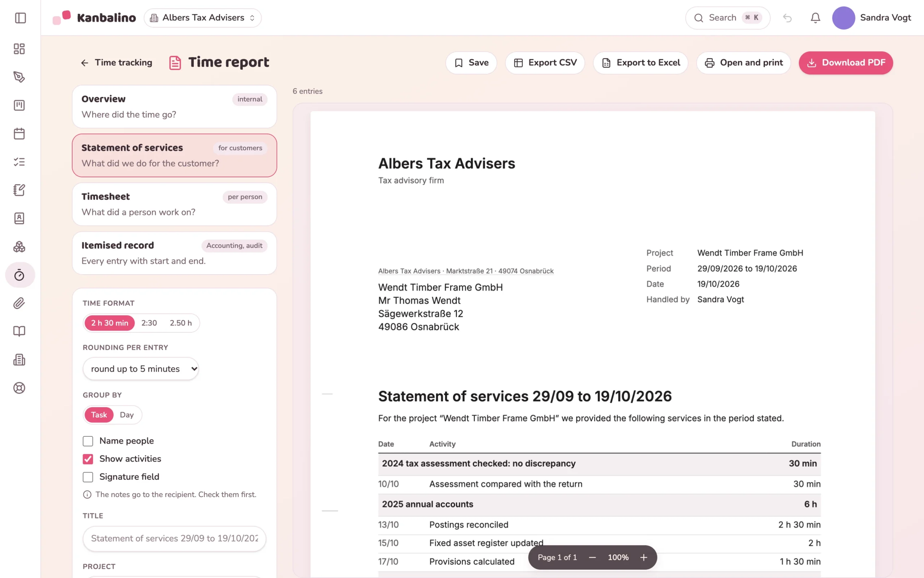Enable the Signature field checkbox
Image resolution: width=924 pixels, height=578 pixels.
point(88,477)
